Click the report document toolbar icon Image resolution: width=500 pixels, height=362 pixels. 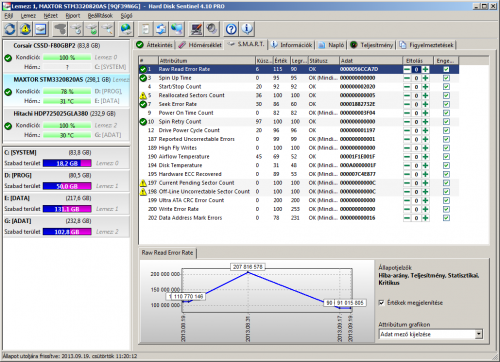(x=145, y=29)
